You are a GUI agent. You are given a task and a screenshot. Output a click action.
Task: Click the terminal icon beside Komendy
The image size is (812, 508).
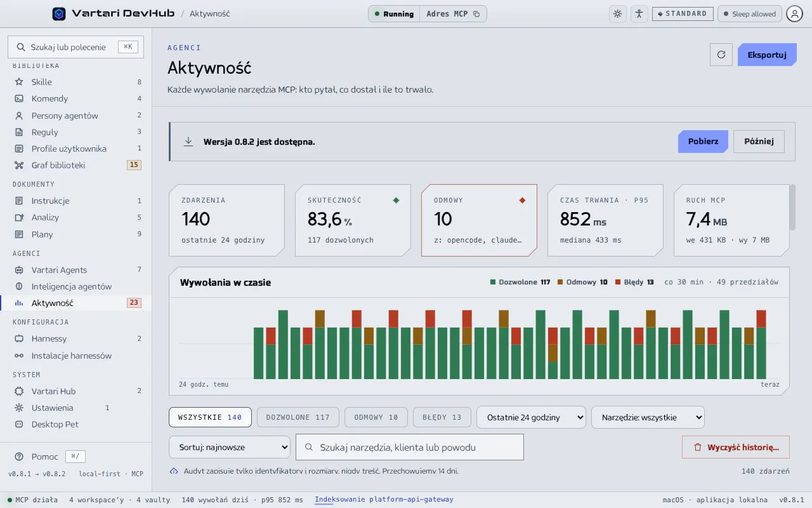(x=19, y=98)
